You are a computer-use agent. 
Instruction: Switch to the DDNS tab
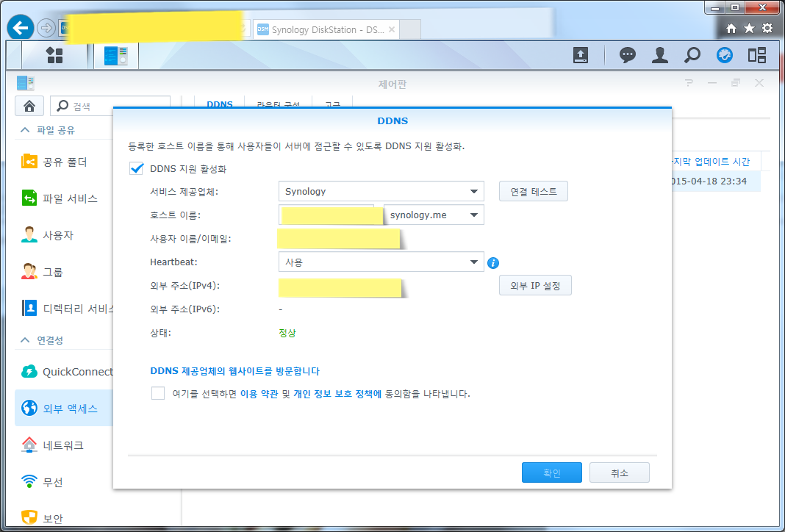(x=219, y=104)
